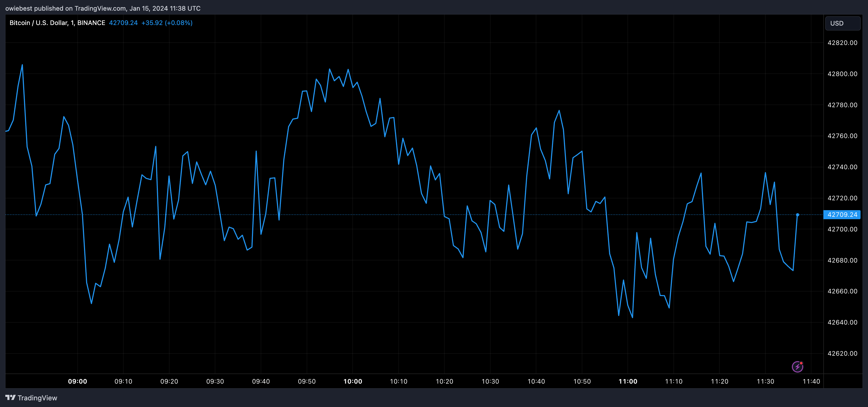Click the 11:10 time axis label

click(673, 381)
